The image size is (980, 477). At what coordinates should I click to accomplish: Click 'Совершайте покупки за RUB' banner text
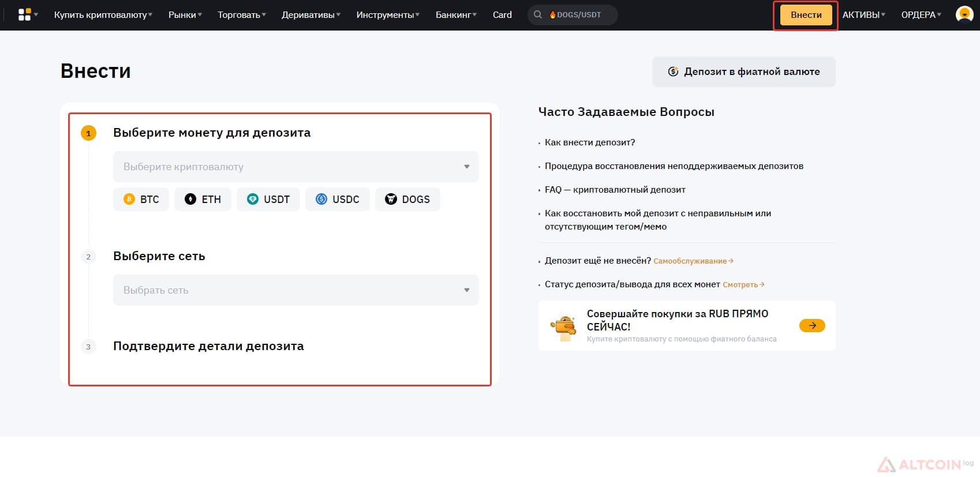(678, 320)
